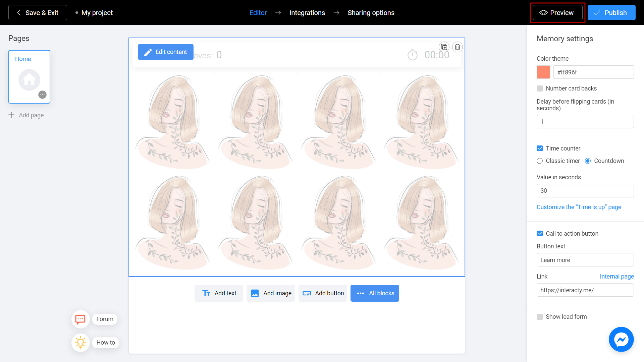Image resolution: width=644 pixels, height=362 pixels.
Task: Click the timer clock icon
Action: point(413,55)
